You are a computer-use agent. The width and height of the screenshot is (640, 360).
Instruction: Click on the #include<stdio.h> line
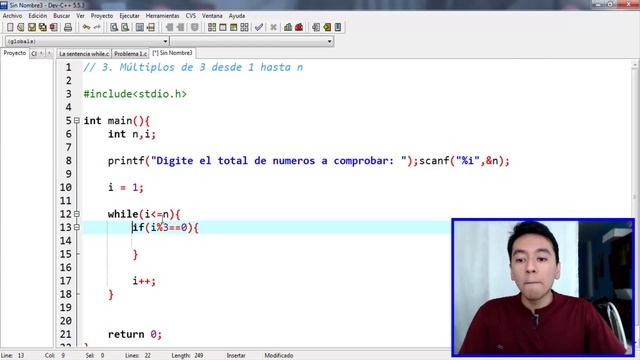tap(135, 94)
